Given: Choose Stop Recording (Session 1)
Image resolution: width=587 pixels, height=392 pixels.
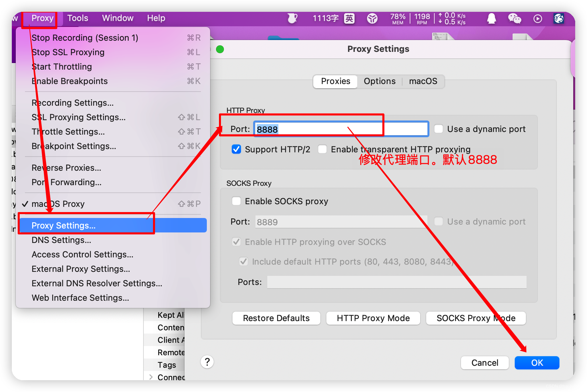Looking at the screenshot, I should tap(113, 38).
